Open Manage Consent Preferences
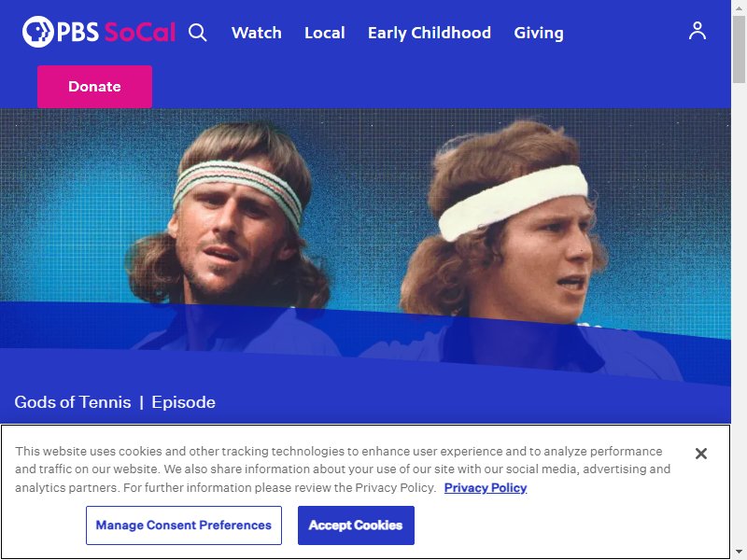The image size is (747, 560). tap(184, 525)
